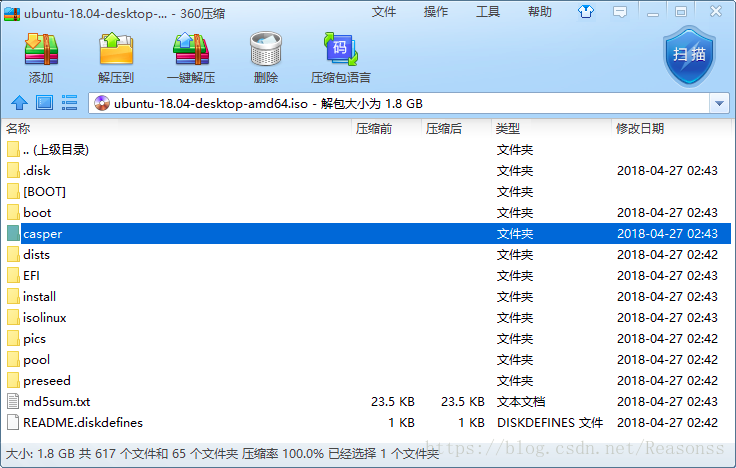This screenshot has height=468, width=736.
Task: Go up one level with blue arrow
Action: (19, 103)
